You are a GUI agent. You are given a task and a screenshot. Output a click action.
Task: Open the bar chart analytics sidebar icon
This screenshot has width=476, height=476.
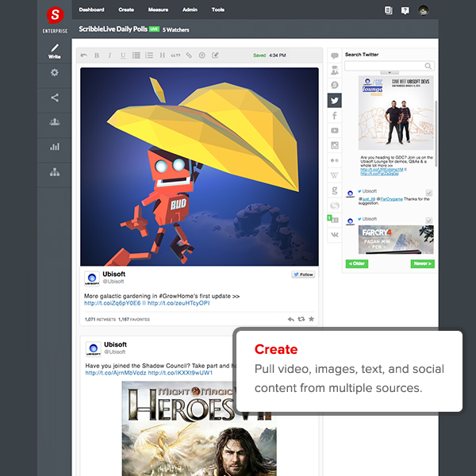[x=55, y=147]
